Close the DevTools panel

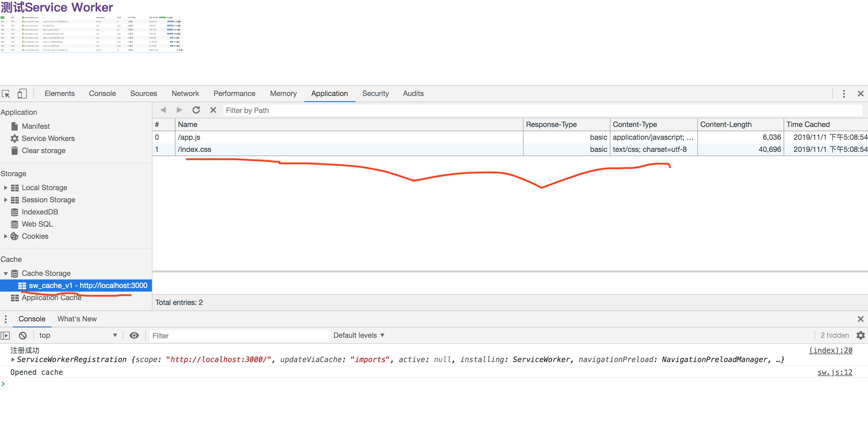pos(860,94)
